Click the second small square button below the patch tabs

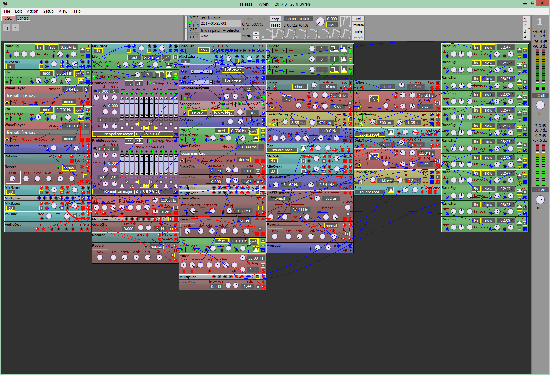point(15,27)
